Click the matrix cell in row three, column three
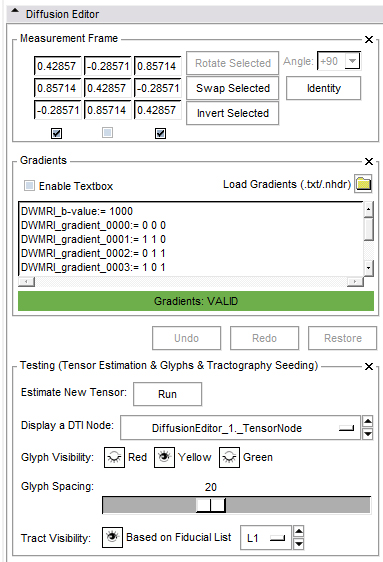Viewport: 383px width, 562px height. (x=158, y=110)
